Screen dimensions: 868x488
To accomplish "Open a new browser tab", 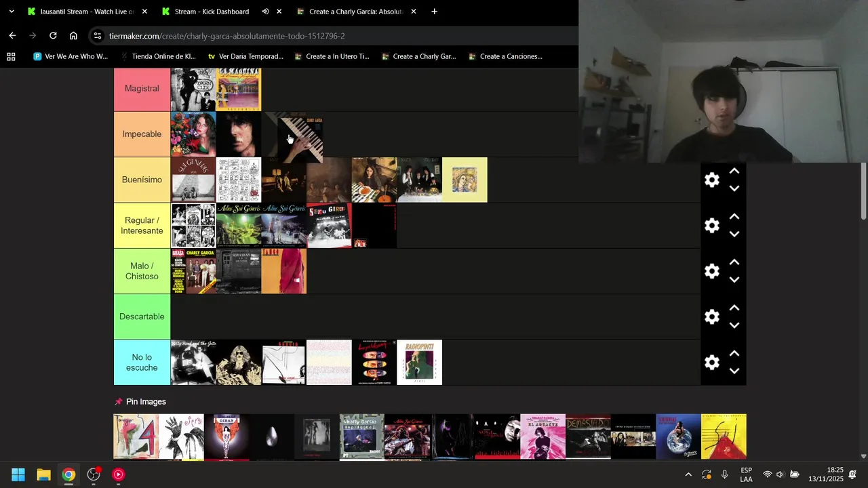I will click(x=434, y=12).
